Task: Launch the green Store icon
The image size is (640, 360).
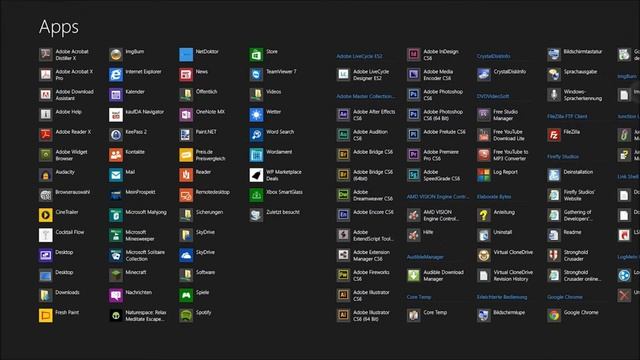Action: [x=256, y=54]
